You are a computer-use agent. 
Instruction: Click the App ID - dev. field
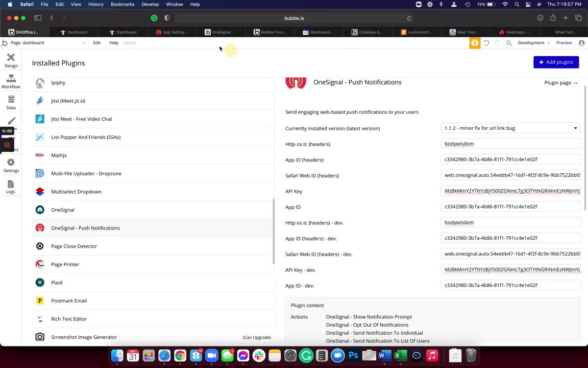pos(510,285)
